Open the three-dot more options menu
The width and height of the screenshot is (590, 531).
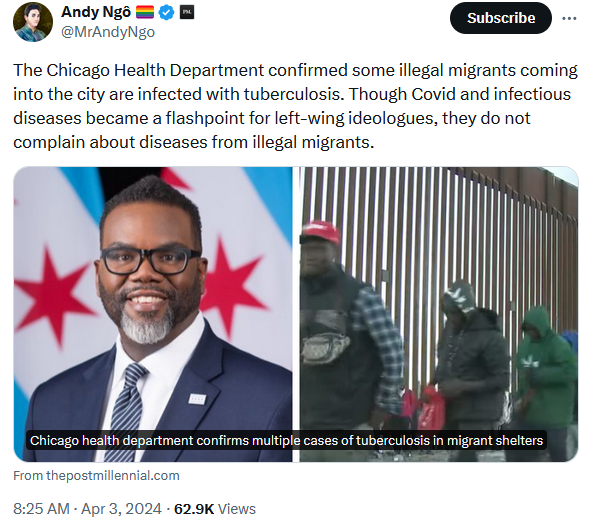pyautogui.click(x=569, y=18)
